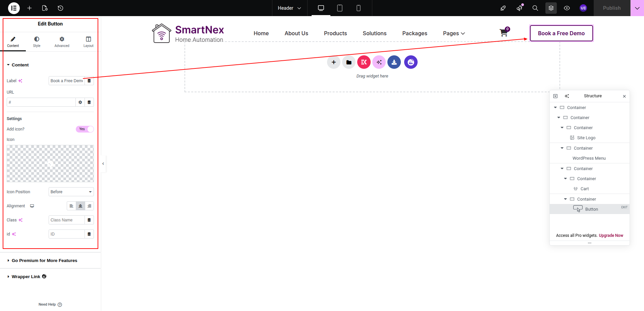Select right alignment option
The width and height of the screenshot is (644, 311).
point(89,206)
